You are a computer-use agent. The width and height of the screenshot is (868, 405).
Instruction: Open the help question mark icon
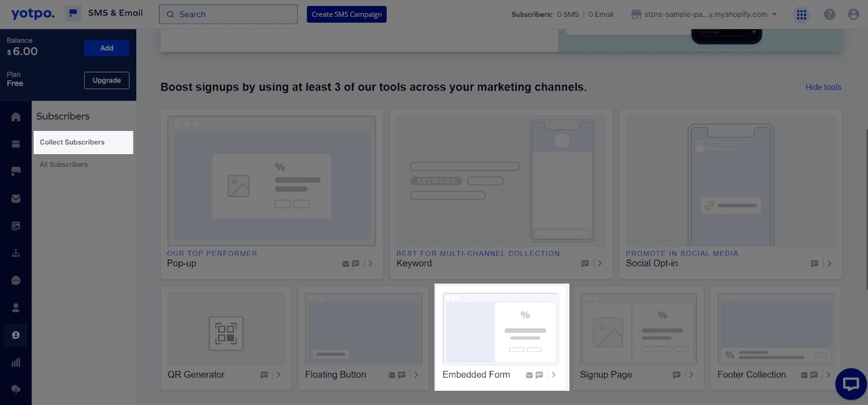click(x=829, y=15)
